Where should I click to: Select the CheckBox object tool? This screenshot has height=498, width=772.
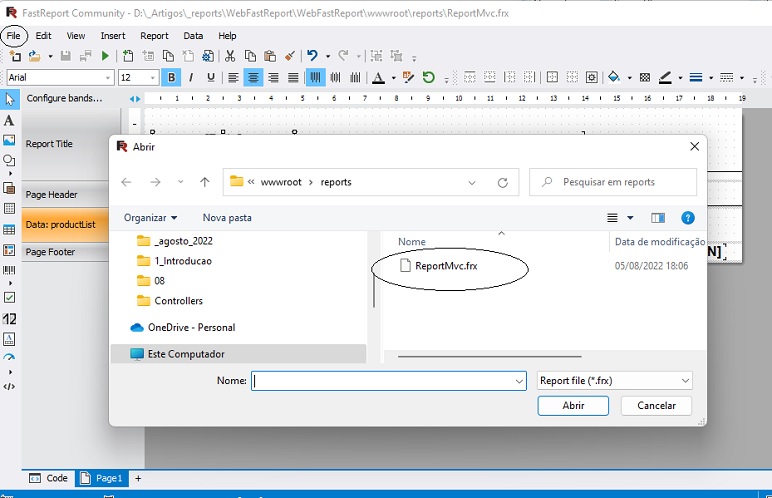coord(9,298)
